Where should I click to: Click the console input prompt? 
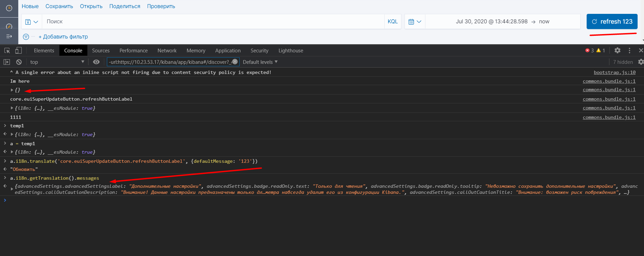[x=324, y=200]
